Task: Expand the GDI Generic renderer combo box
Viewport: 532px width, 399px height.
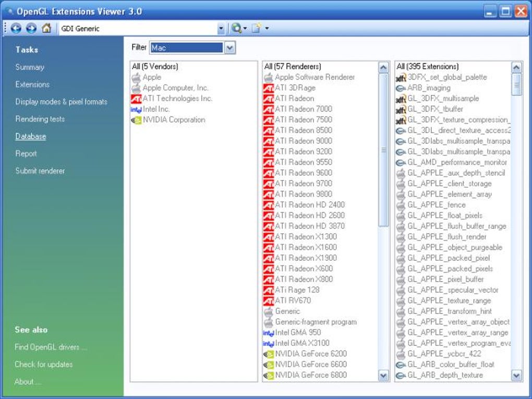Action: tap(221, 29)
